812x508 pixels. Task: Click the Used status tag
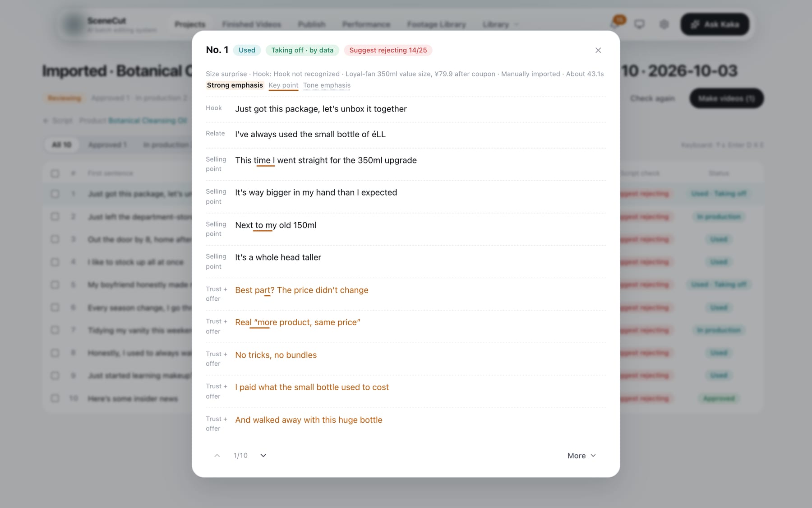click(247, 50)
